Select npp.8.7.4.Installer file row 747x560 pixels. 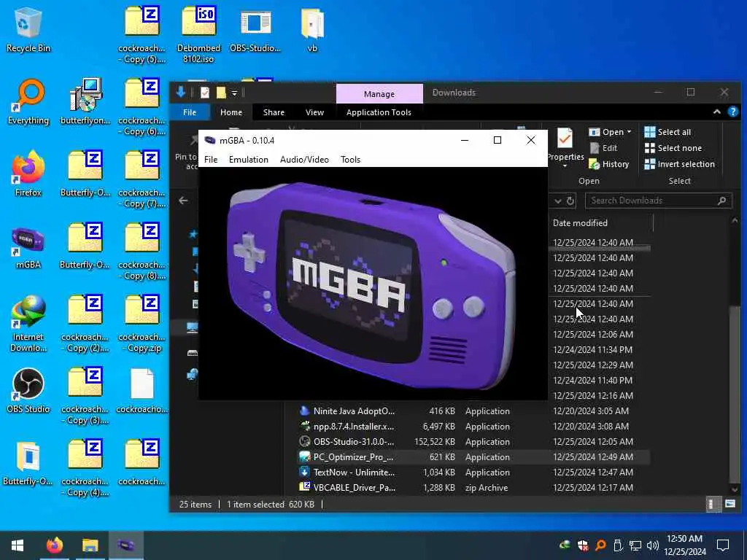(473, 426)
